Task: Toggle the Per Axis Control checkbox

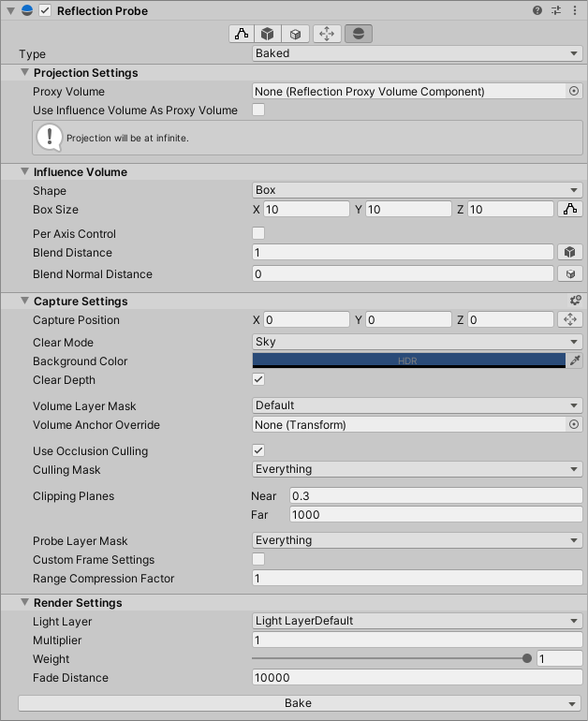Action: click(258, 233)
